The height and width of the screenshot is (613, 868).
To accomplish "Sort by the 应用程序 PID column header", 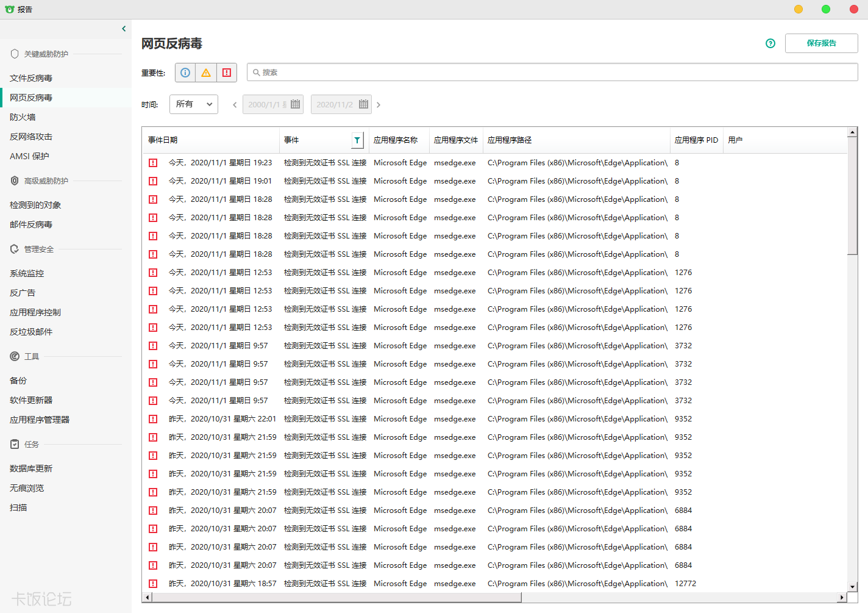I will click(697, 140).
